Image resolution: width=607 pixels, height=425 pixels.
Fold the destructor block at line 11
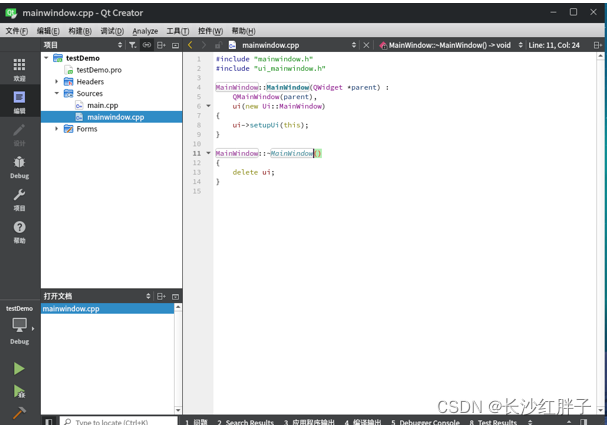[x=208, y=153]
